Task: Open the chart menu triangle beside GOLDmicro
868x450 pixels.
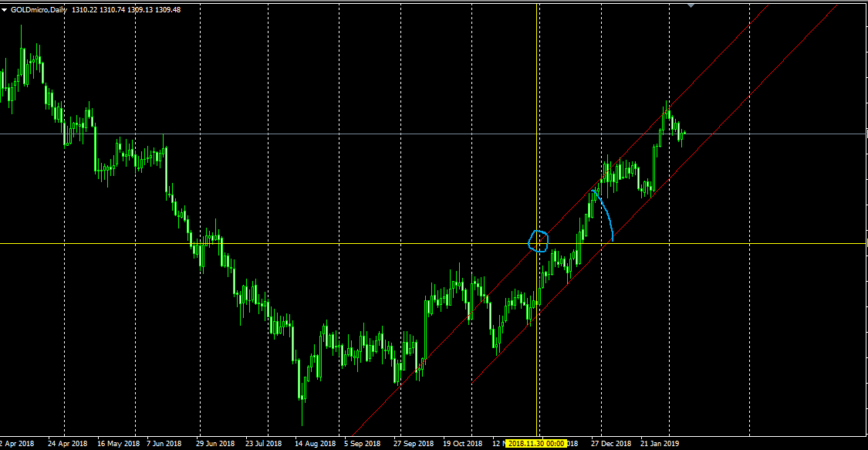Action: 5,10
